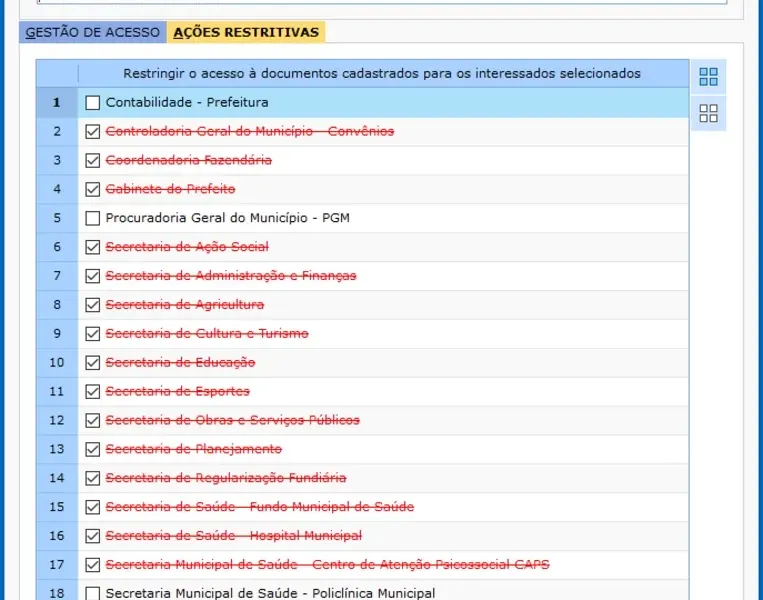Uncheck Controladoria Geral do Município - Convênios
Screen dimensions: 763x600
(x=92, y=131)
